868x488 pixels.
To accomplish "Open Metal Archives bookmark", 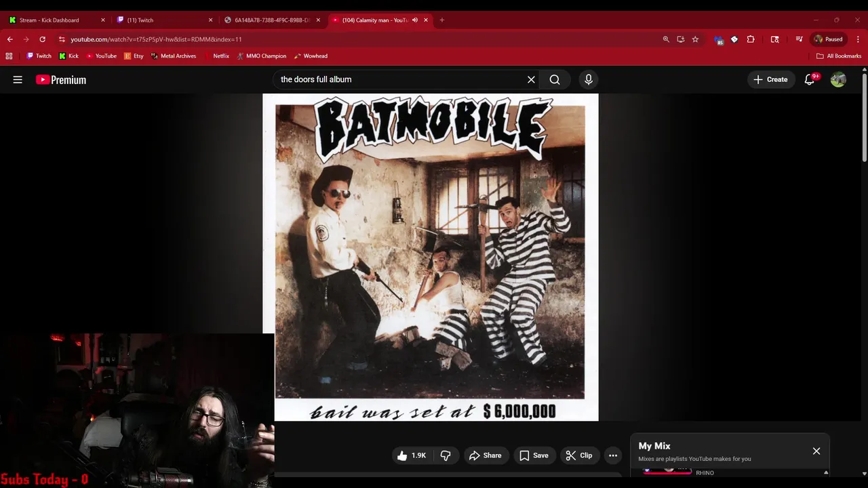I will coord(174,56).
